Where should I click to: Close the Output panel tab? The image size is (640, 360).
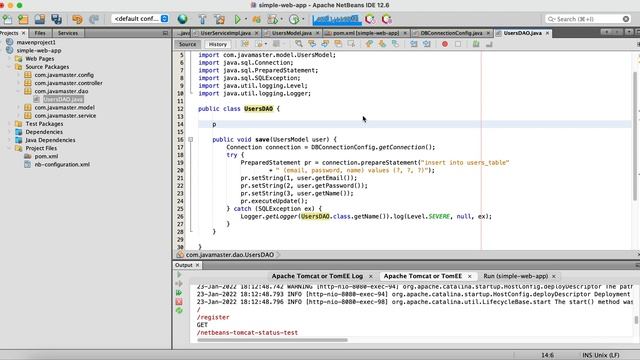tap(198, 265)
